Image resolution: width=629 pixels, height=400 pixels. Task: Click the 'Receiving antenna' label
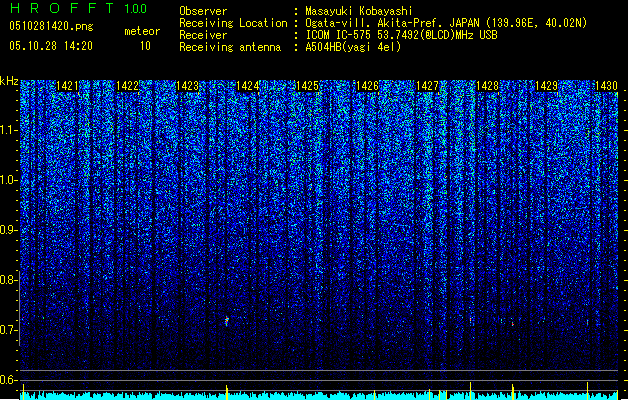coord(230,47)
